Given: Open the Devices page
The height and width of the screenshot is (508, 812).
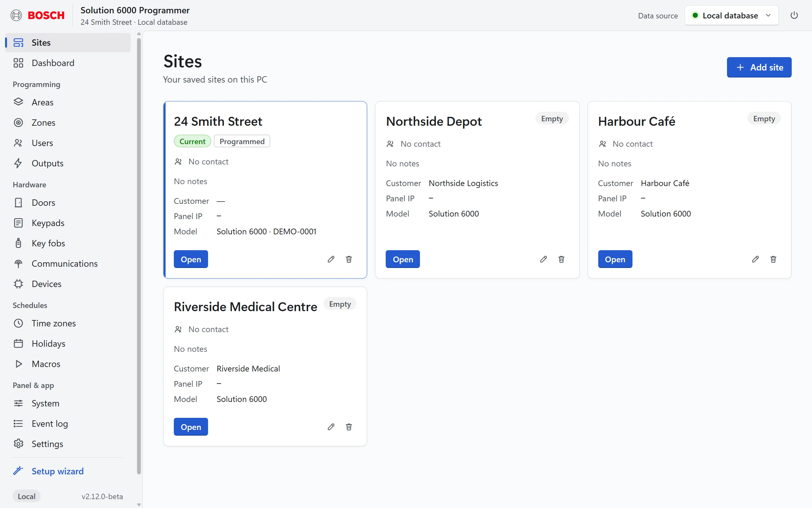Looking at the screenshot, I should 68,284.
